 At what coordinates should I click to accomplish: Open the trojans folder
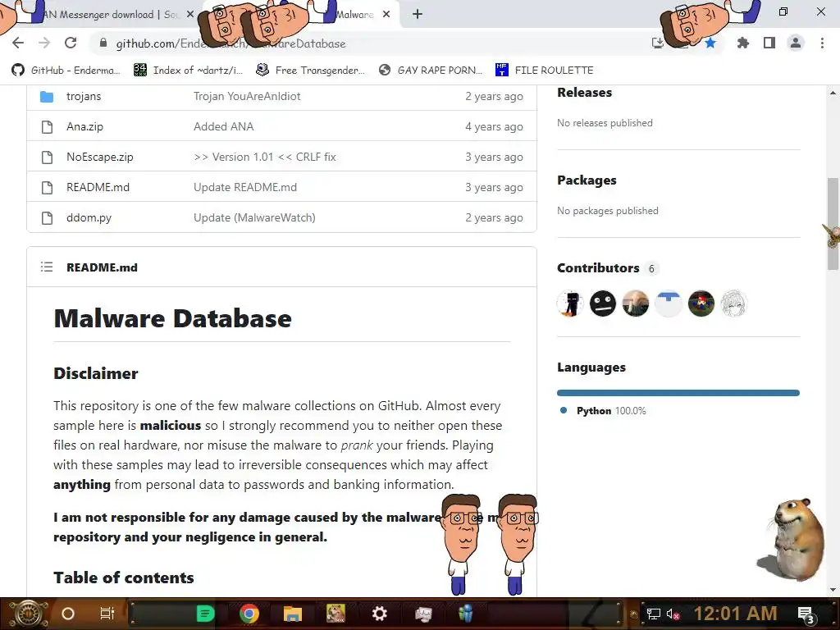click(x=84, y=97)
